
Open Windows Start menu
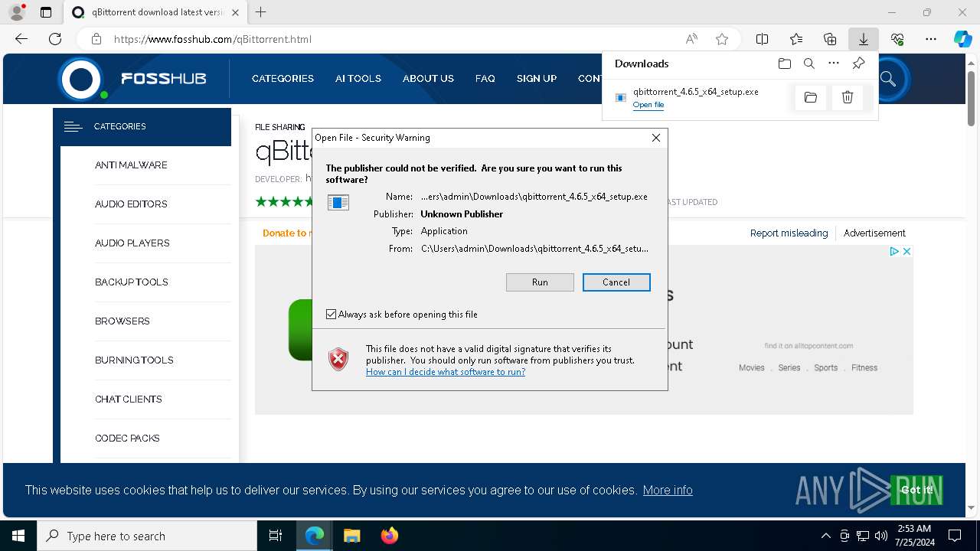tap(18, 536)
